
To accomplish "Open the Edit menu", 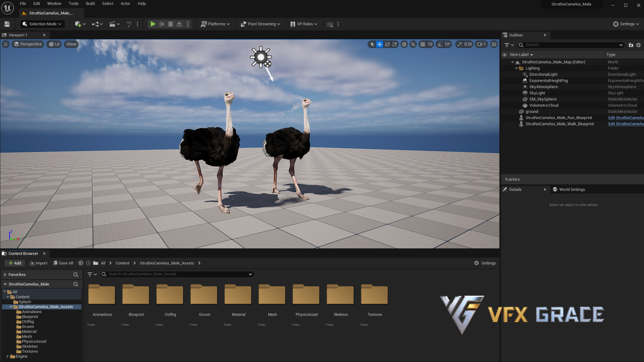I will (x=37, y=4).
